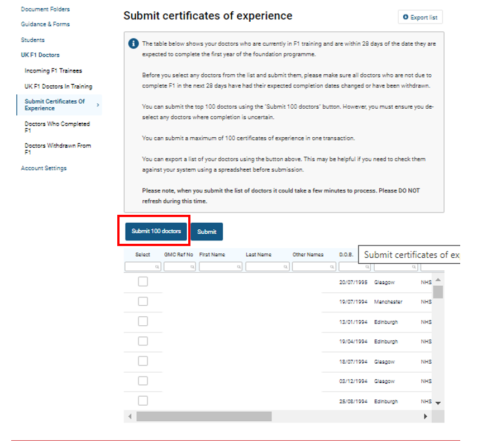Click the horizontal scrollbar thumb under the table
This screenshot has width=482, height=448.
pos(204,416)
